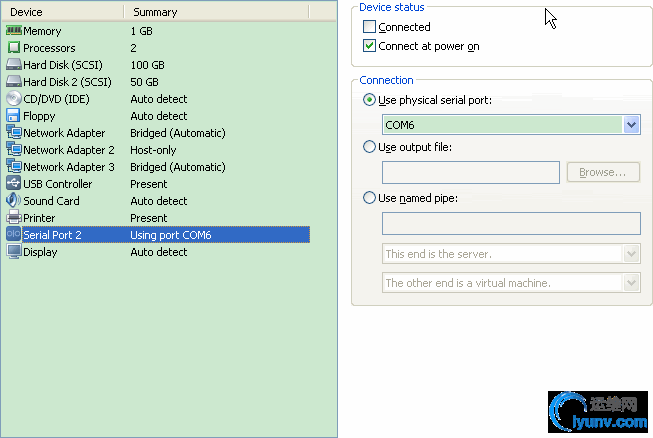653x438 pixels.
Task: Select the Network Adapter 2 icon
Action: (14, 149)
